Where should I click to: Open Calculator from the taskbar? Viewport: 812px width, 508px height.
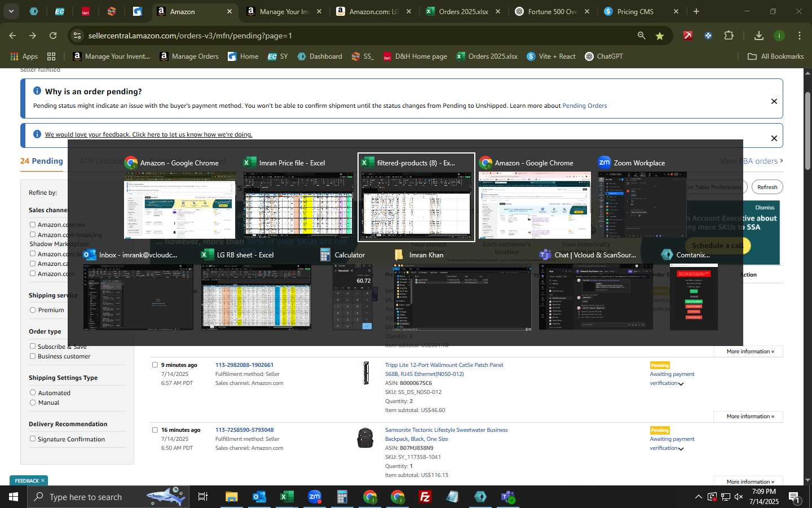(x=342, y=497)
